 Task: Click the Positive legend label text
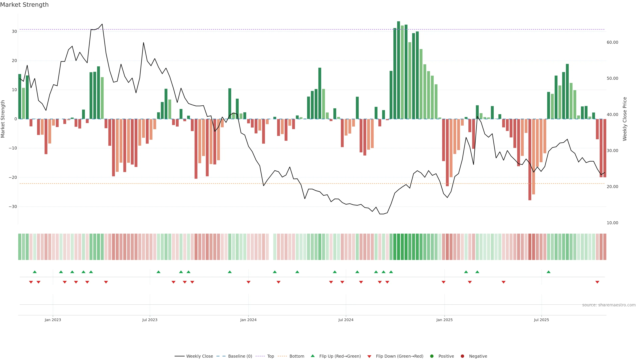click(x=446, y=356)
